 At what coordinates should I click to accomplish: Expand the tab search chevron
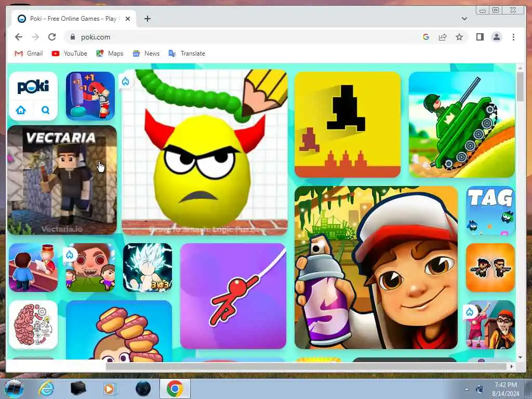pyautogui.click(x=464, y=19)
